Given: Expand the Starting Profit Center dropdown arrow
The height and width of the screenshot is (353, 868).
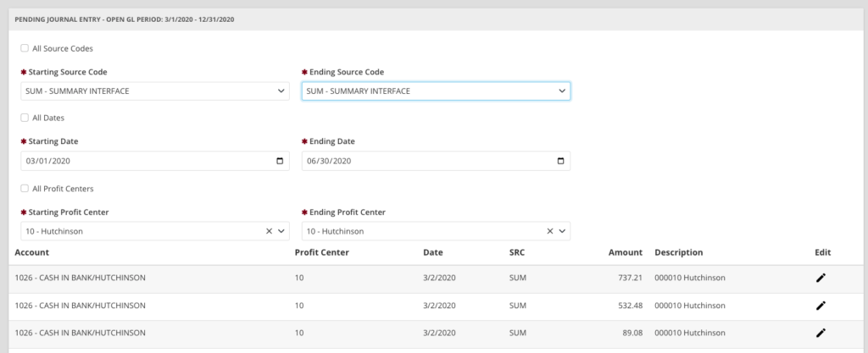Looking at the screenshot, I should 281,231.
